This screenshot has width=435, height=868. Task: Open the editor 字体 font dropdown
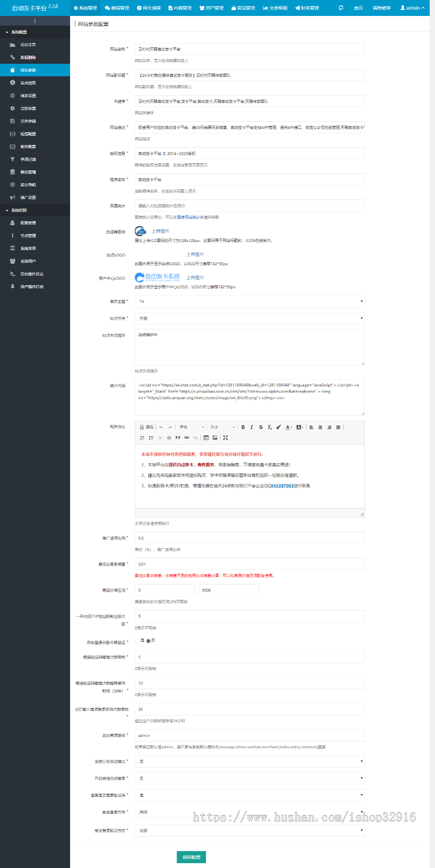pyautogui.click(x=191, y=427)
